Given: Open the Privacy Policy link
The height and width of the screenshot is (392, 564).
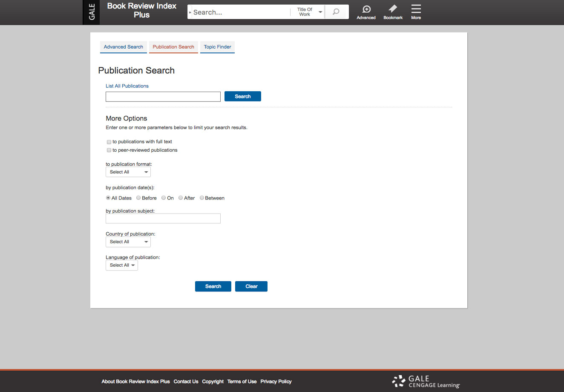Looking at the screenshot, I should point(276,382).
